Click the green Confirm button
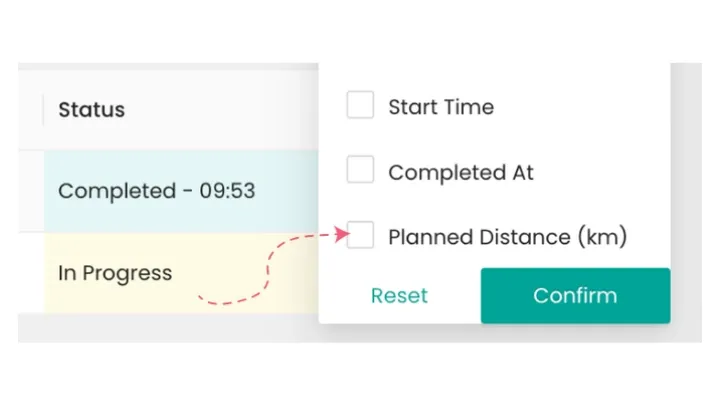Image resolution: width=720 pixels, height=405 pixels. 575,295
